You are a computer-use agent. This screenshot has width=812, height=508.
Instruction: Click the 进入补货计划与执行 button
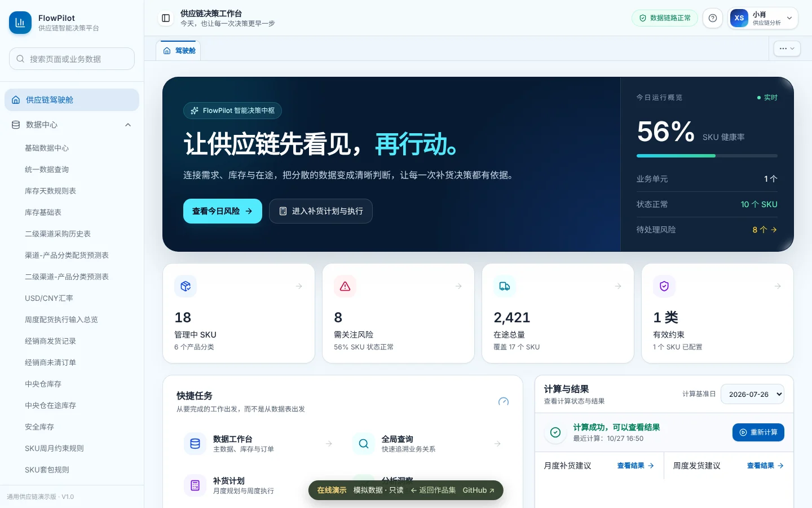321,211
